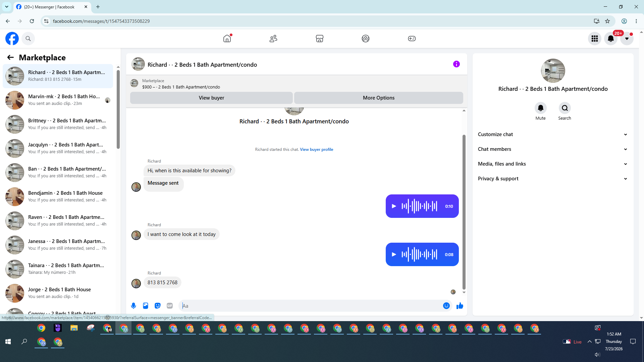Open Brittney's apartment conversation

click(x=58, y=124)
